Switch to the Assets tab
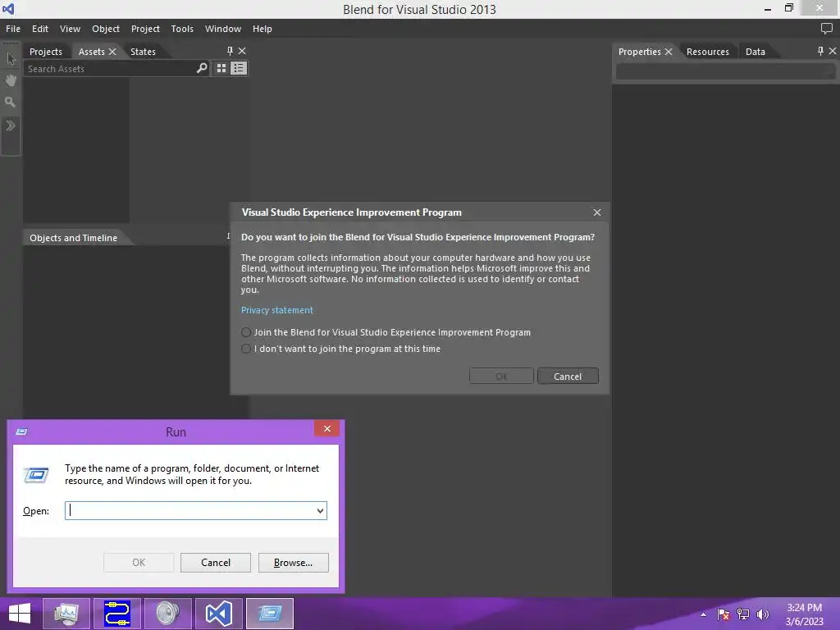Image resolution: width=840 pixels, height=630 pixels. tap(92, 52)
